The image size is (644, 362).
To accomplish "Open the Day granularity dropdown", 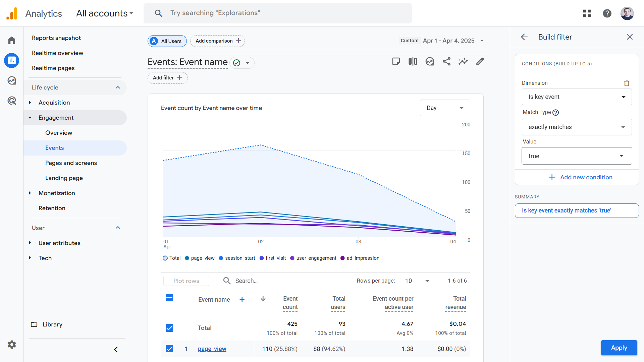I will click(445, 108).
